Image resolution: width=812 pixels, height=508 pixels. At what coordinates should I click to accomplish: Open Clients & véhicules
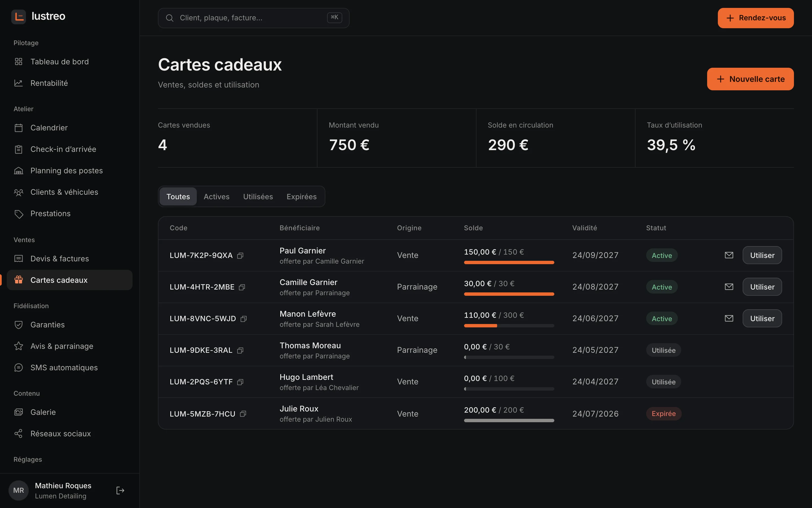(x=69, y=192)
